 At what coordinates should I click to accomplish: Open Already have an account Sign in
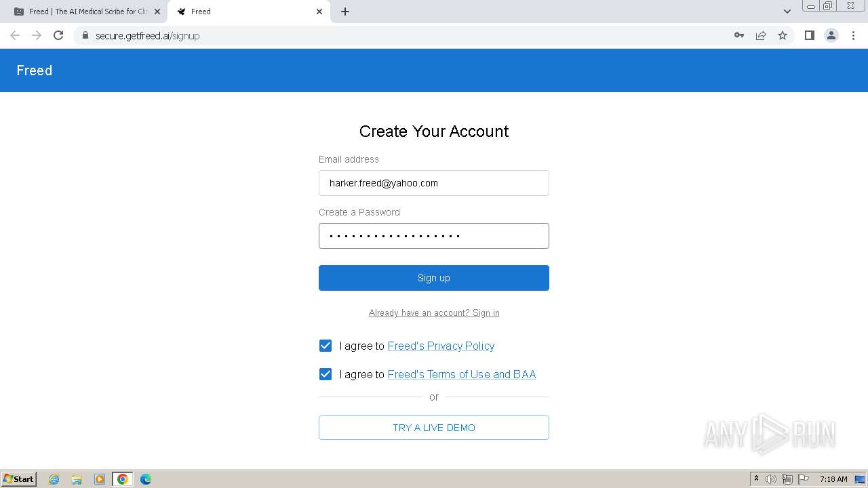434,312
